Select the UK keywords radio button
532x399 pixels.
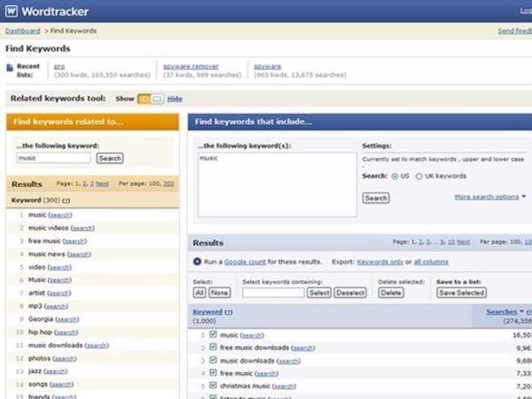(x=419, y=176)
